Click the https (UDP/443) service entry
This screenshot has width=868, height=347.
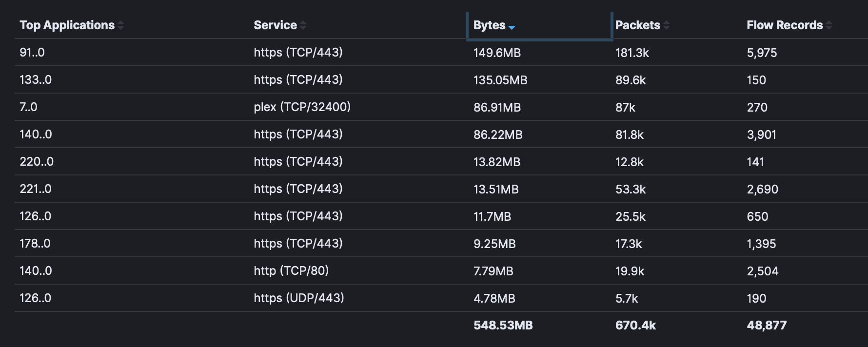pyautogui.click(x=298, y=298)
